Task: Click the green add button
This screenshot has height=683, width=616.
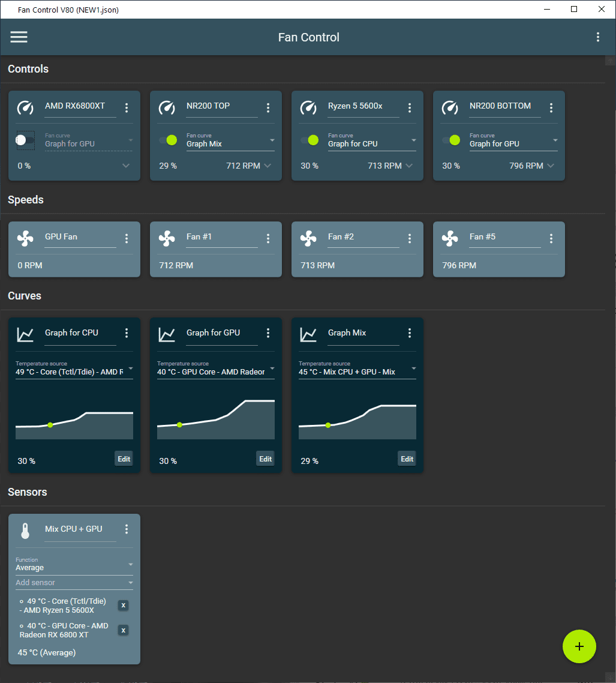Action: click(x=579, y=646)
